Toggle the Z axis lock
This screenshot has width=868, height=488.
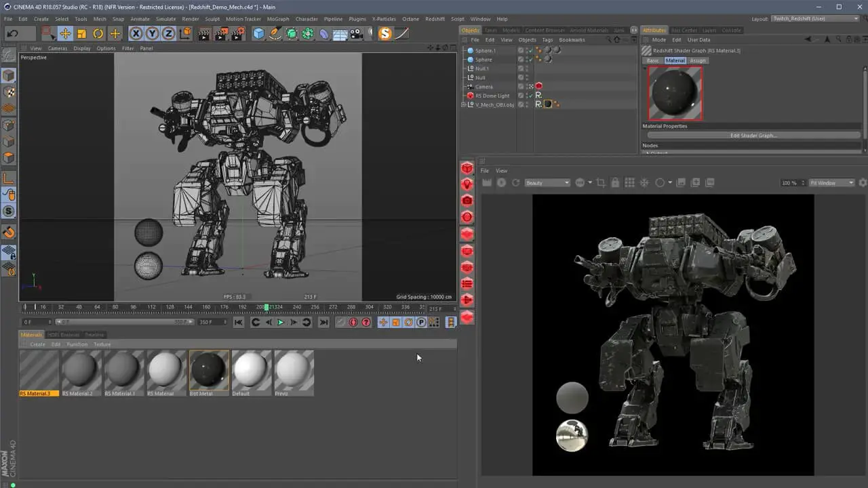tap(168, 33)
